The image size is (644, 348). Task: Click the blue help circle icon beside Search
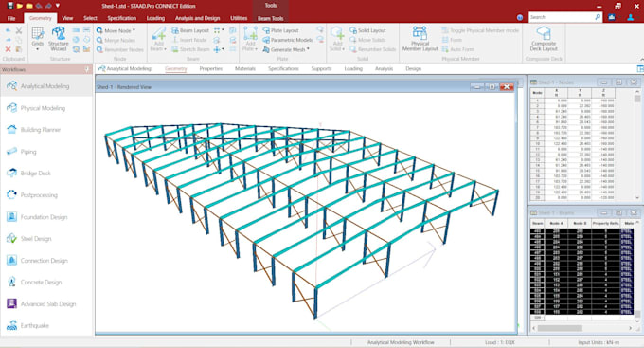pos(520,17)
